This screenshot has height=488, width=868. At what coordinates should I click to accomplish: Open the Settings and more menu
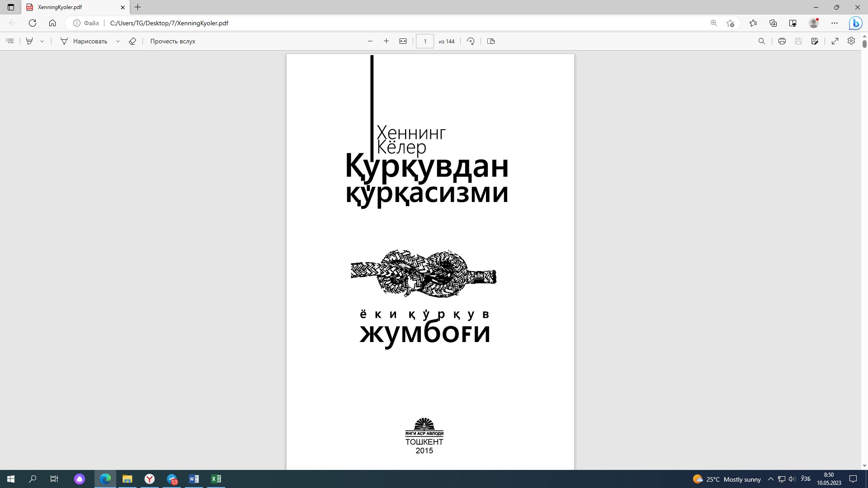835,23
